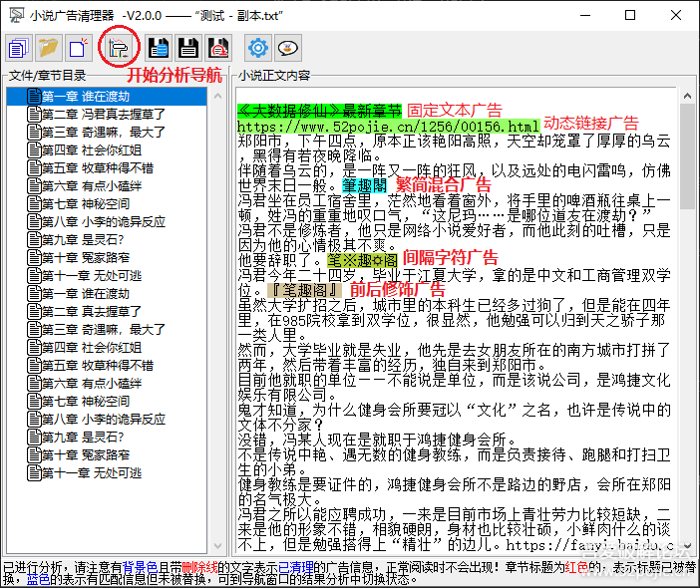Minimize the 小说广告清理器 window
Image resolution: width=700 pixels, height=588 pixels.
coord(585,15)
